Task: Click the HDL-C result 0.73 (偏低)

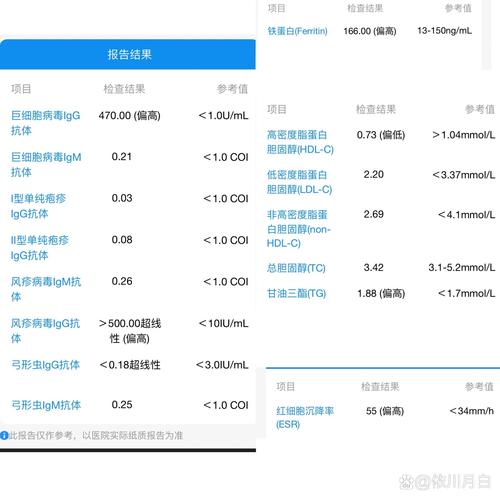Action: tap(381, 135)
